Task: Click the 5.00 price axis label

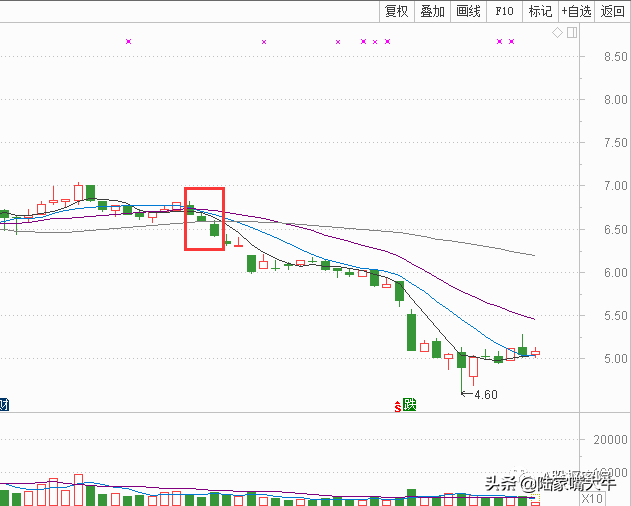Action: tap(616, 359)
